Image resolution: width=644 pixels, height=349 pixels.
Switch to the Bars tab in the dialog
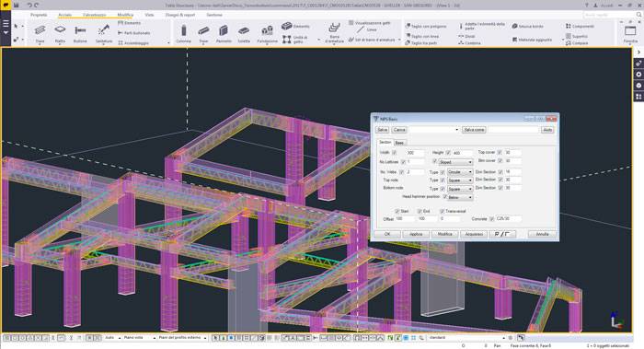(x=399, y=143)
